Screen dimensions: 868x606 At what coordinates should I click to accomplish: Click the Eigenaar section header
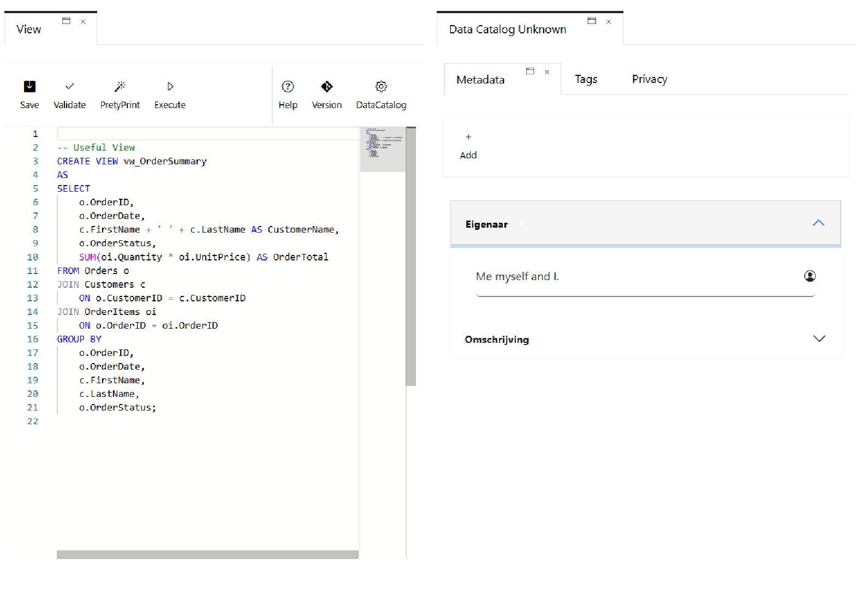[x=645, y=223]
